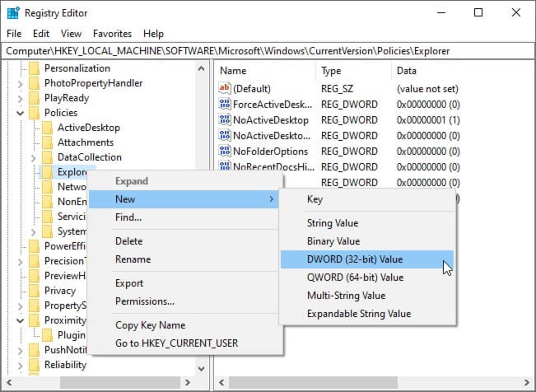Click the Plugin folder icon

47,335
